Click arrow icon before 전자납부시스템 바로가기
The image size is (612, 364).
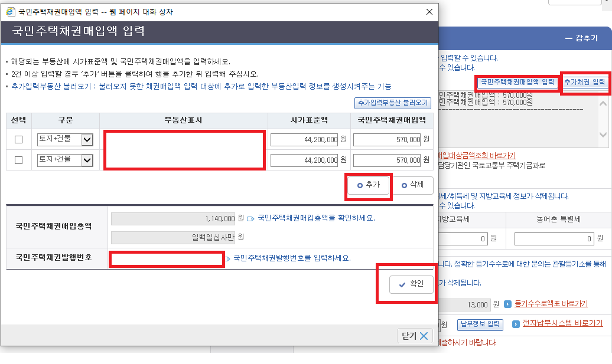pos(516,323)
